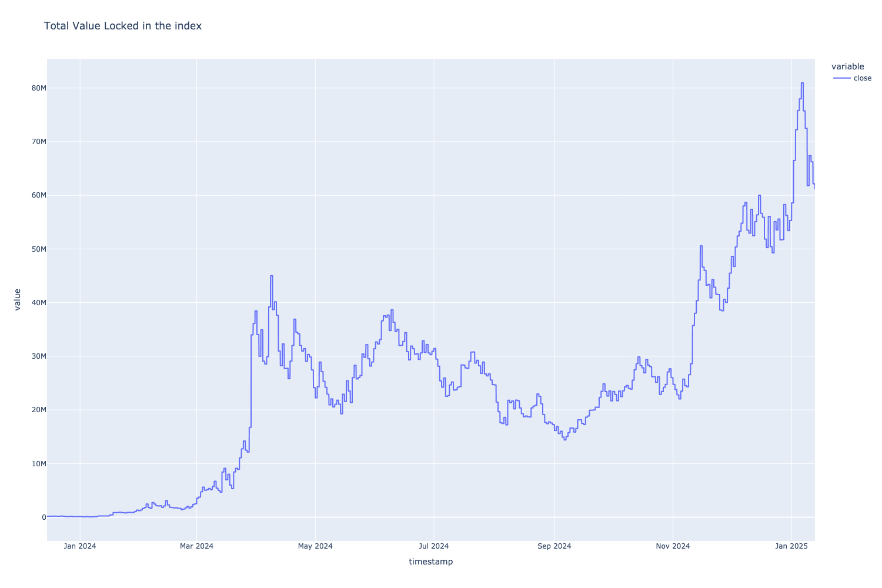Click the 'Jul 2024' x-axis tick label
Viewport: 882px width, 588px height.
click(x=434, y=546)
